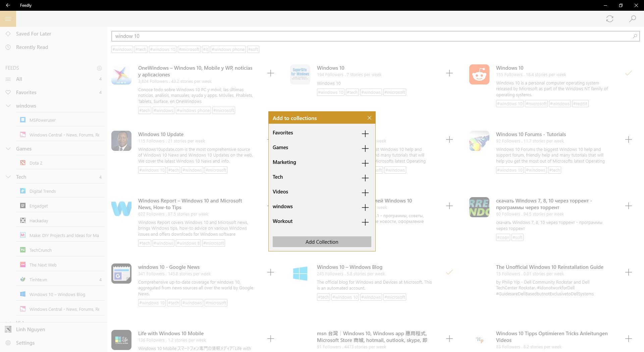Open Hackaday feed
The image size is (644, 352).
pos(60,221)
